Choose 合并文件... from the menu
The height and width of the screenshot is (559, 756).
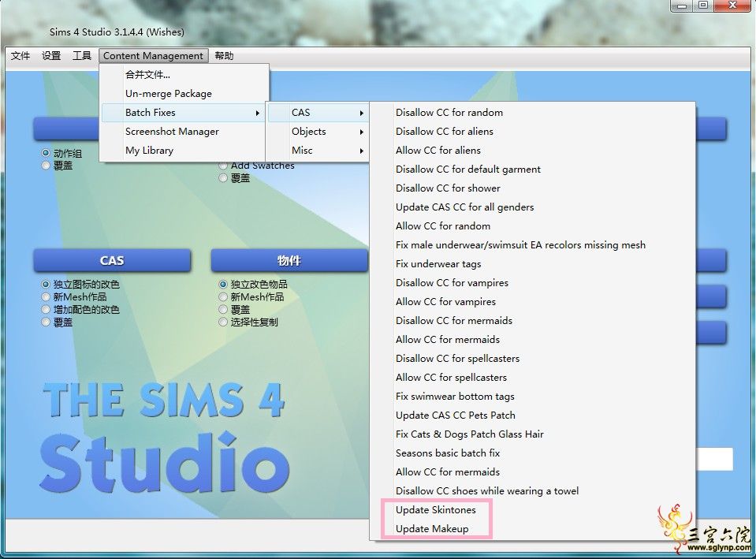pos(183,75)
